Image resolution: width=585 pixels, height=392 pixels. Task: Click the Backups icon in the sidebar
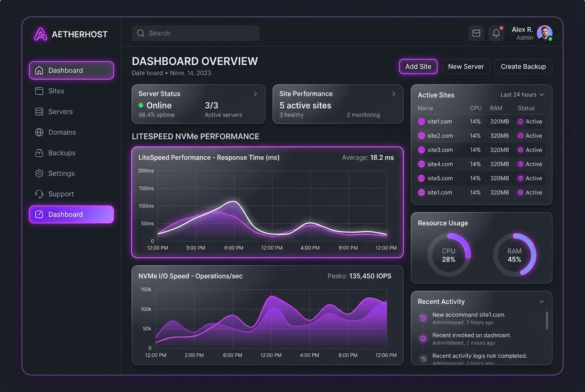[x=39, y=153]
